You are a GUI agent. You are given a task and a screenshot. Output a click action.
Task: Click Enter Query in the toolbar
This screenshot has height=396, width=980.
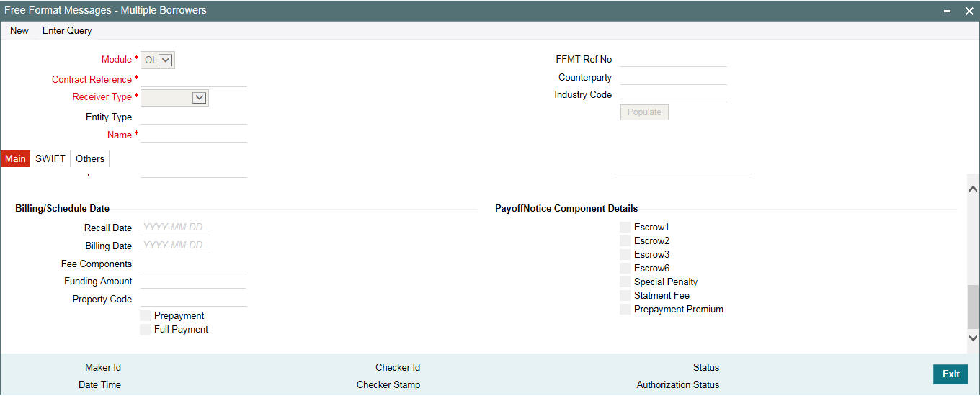click(67, 30)
